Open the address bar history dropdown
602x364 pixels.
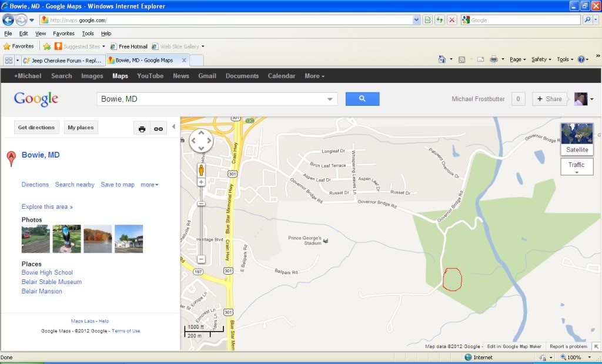[416, 20]
